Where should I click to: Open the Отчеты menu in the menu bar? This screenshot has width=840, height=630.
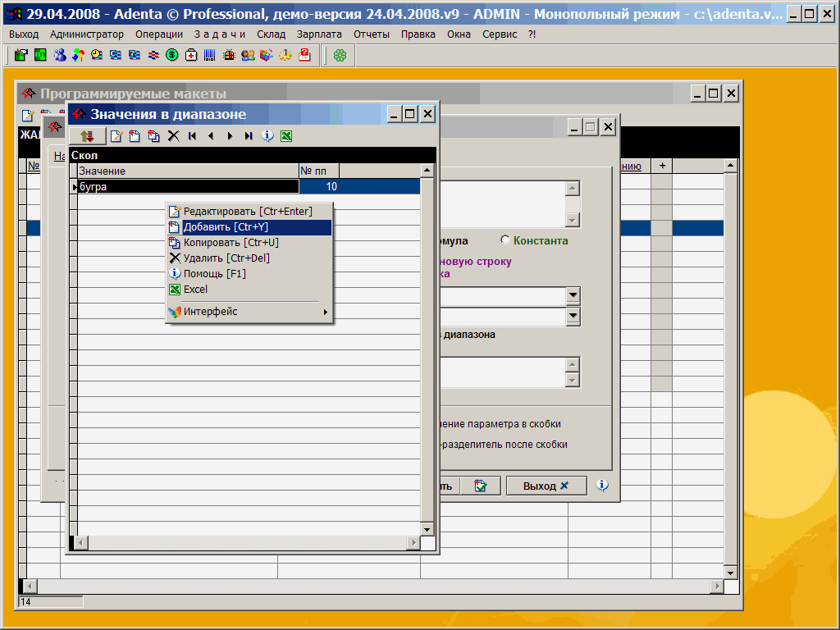tap(372, 34)
